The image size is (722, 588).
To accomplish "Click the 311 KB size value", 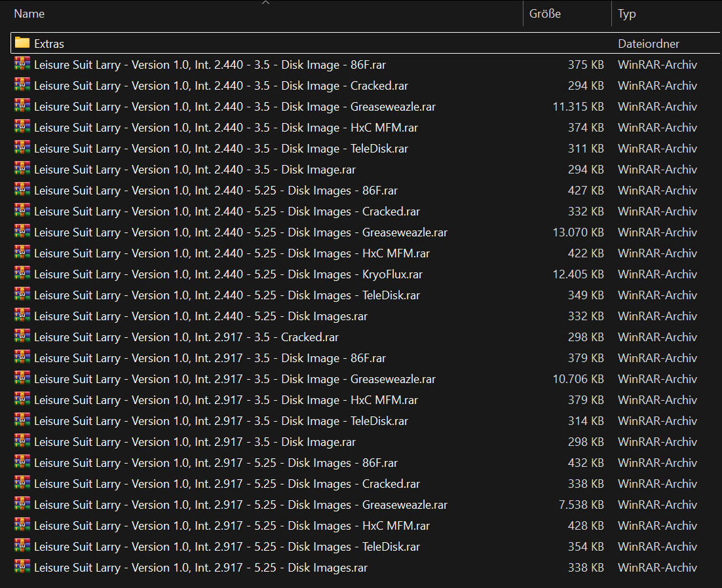I will pos(586,149).
